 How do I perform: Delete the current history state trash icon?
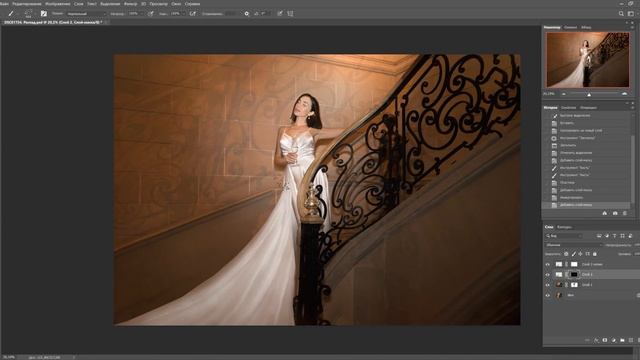click(x=625, y=213)
